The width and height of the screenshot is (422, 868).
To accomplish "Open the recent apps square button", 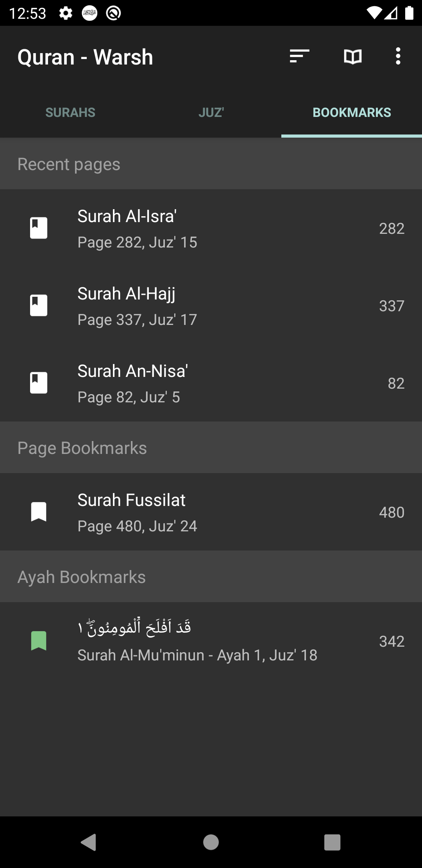I will 332,842.
